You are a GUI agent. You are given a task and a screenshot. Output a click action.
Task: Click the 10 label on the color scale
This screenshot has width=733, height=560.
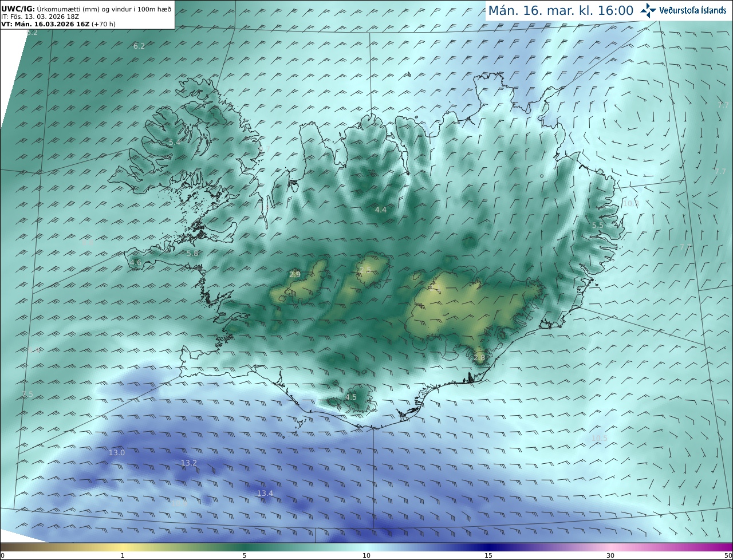point(366,555)
